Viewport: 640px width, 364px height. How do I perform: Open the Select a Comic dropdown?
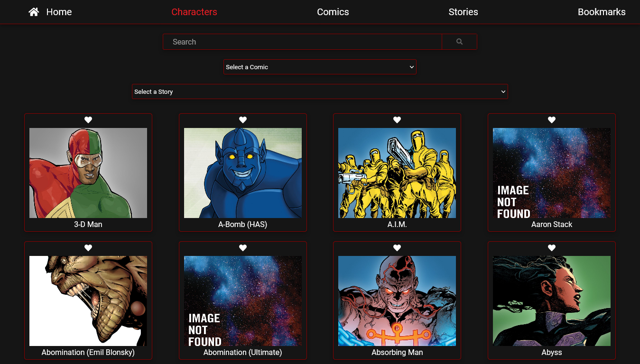[320, 67]
